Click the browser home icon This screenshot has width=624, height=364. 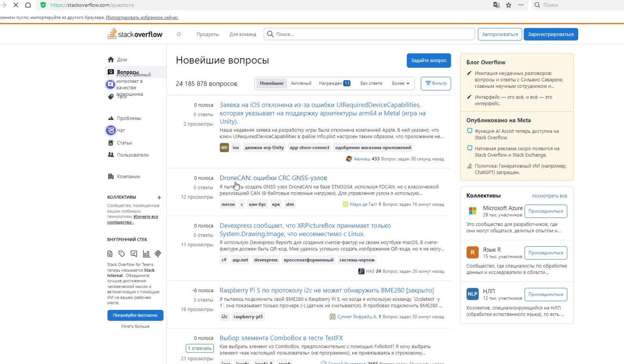click(x=28, y=5)
